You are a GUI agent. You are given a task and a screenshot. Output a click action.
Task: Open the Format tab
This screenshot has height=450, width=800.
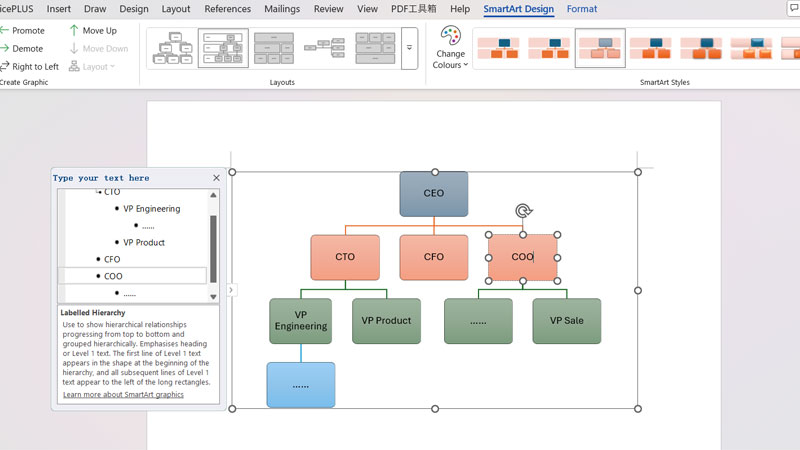point(581,9)
